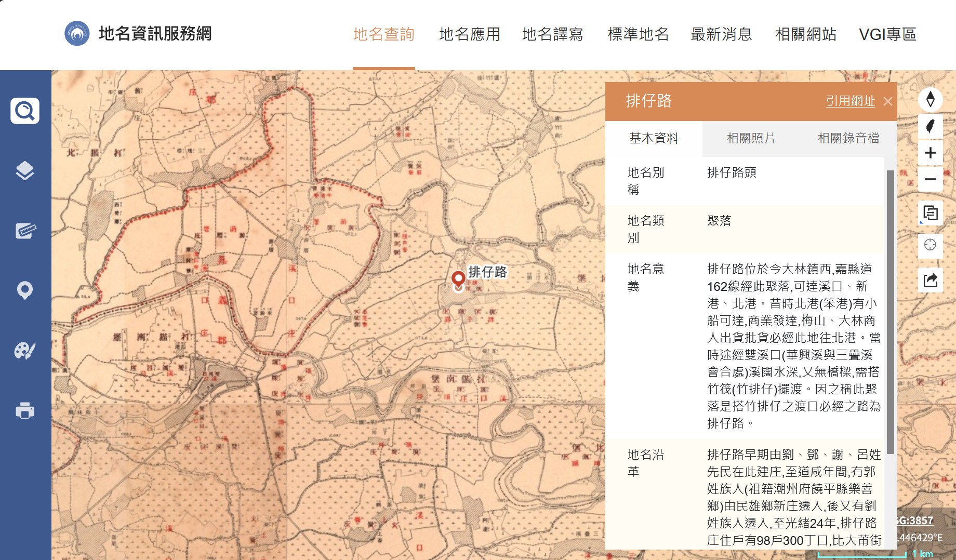
Task: Switch to the 相關錄音檔 tab
Action: [x=848, y=138]
